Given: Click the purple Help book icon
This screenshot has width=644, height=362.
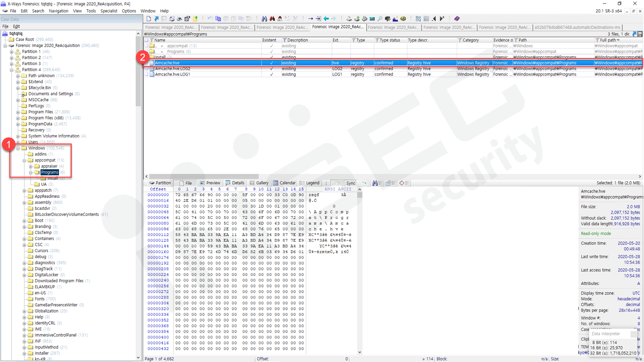Looking at the screenshot, I should point(457,19).
